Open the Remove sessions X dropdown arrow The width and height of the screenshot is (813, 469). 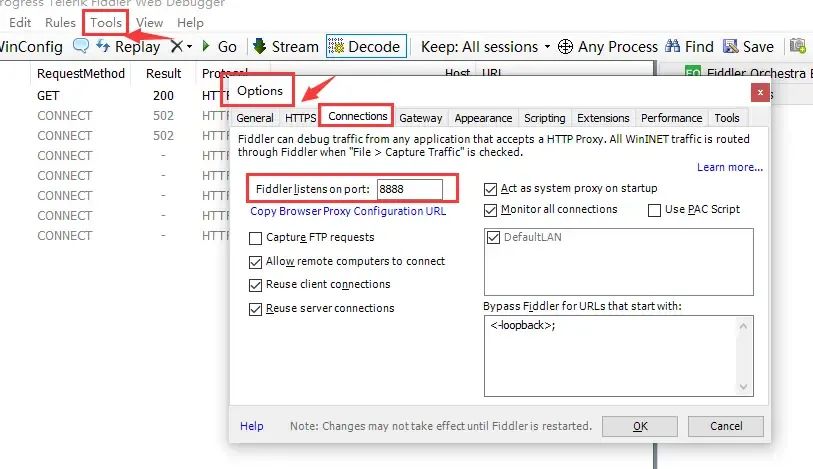pyautogui.click(x=189, y=47)
